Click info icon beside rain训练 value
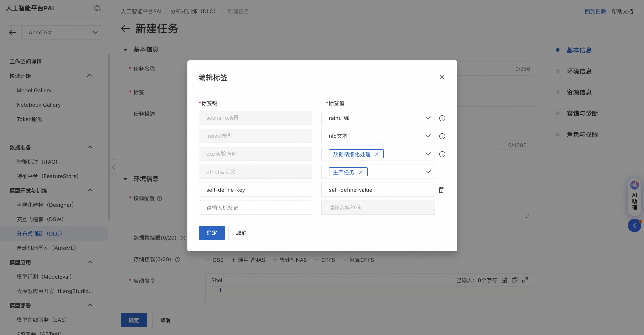Screen dimensions: 644x335 click(442, 118)
